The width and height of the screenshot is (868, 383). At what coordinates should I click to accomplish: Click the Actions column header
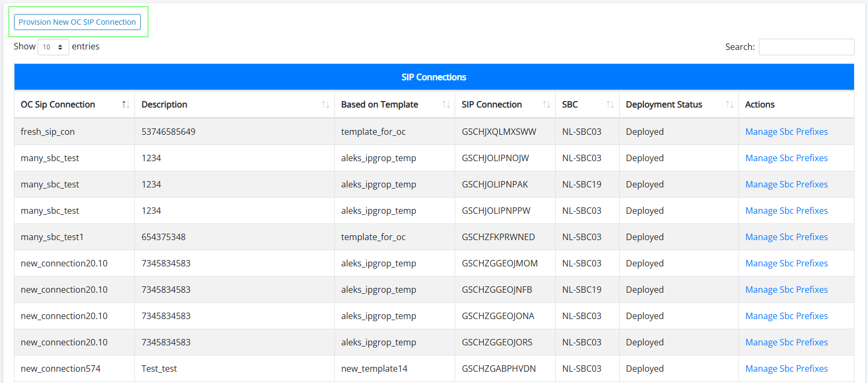[759, 105]
